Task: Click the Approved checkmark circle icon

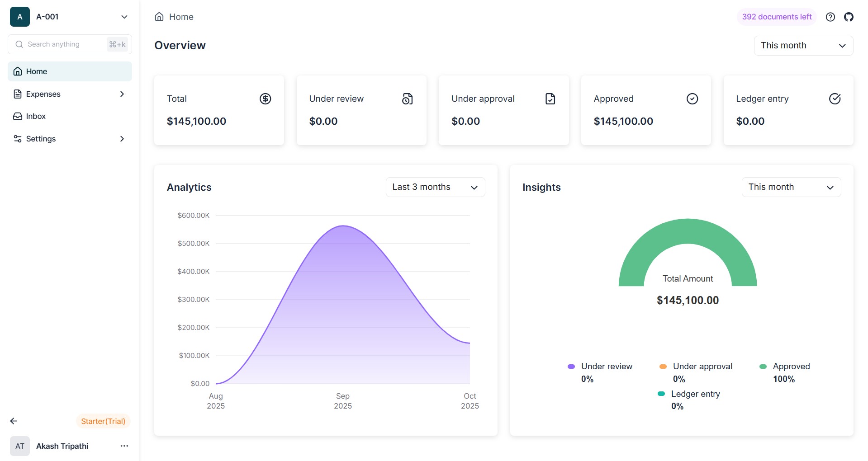Action: [692, 99]
